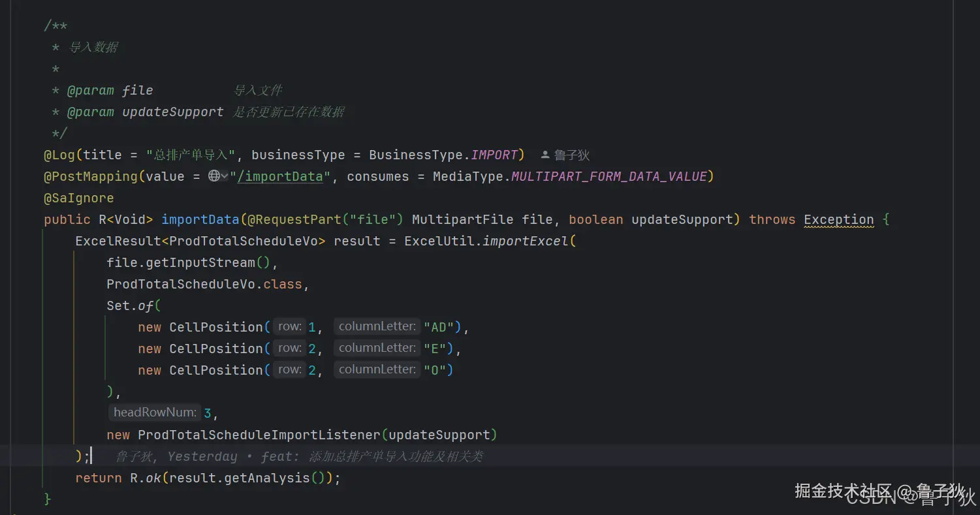This screenshot has height=515, width=980.
Task: Click the importData method name
Action: pyautogui.click(x=200, y=219)
